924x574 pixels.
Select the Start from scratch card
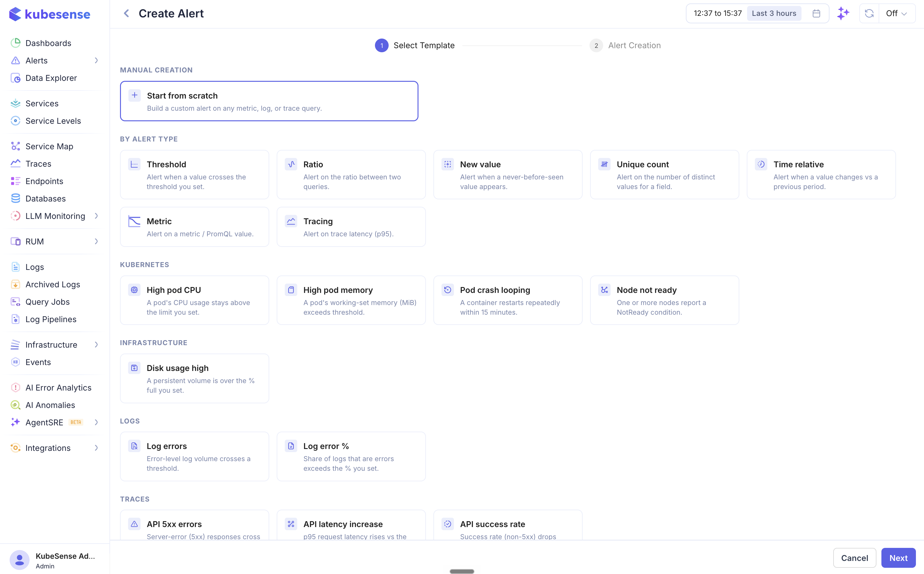tap(269, 101)
